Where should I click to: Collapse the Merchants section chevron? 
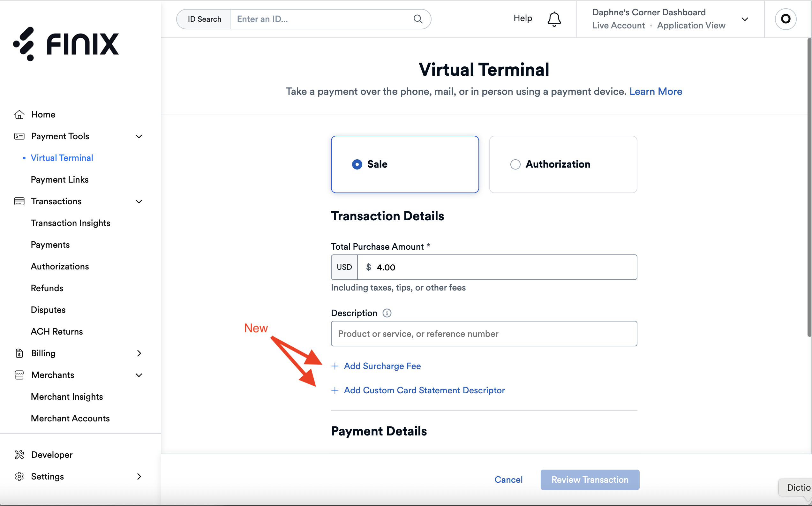(139, 375)
